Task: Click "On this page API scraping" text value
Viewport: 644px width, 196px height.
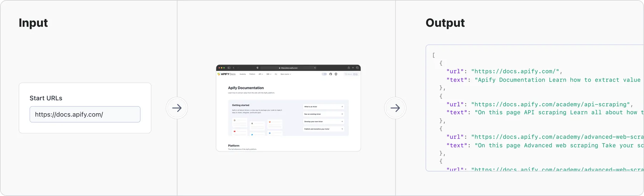Action: point(559,113)
